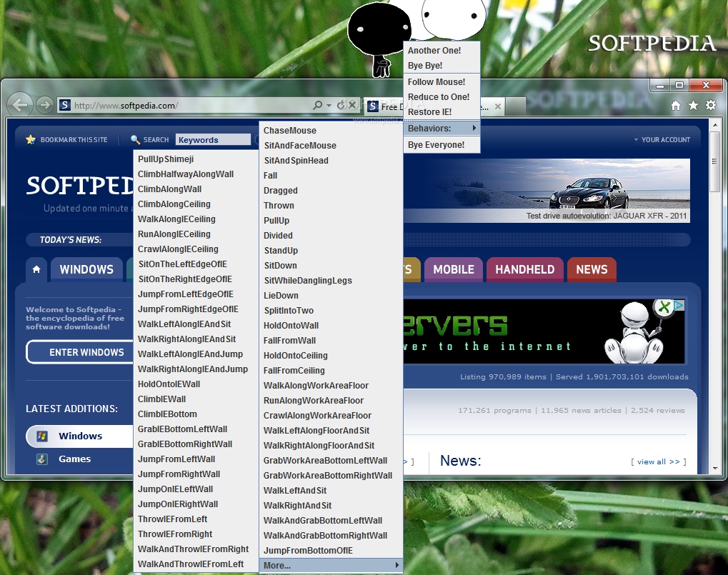Click the refresh icon in address bar
This screenshot has width=728, height=575.
pyautogui.click(x=341, y=105)
